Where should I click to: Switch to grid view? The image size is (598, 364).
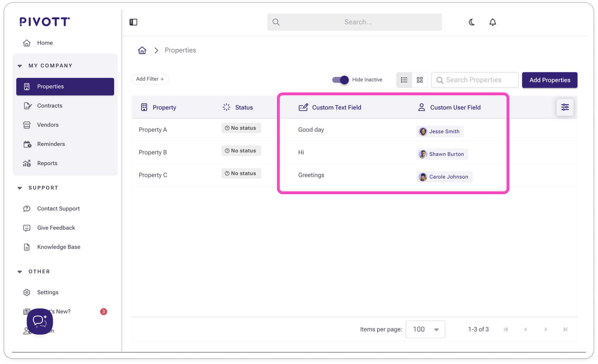420,80
